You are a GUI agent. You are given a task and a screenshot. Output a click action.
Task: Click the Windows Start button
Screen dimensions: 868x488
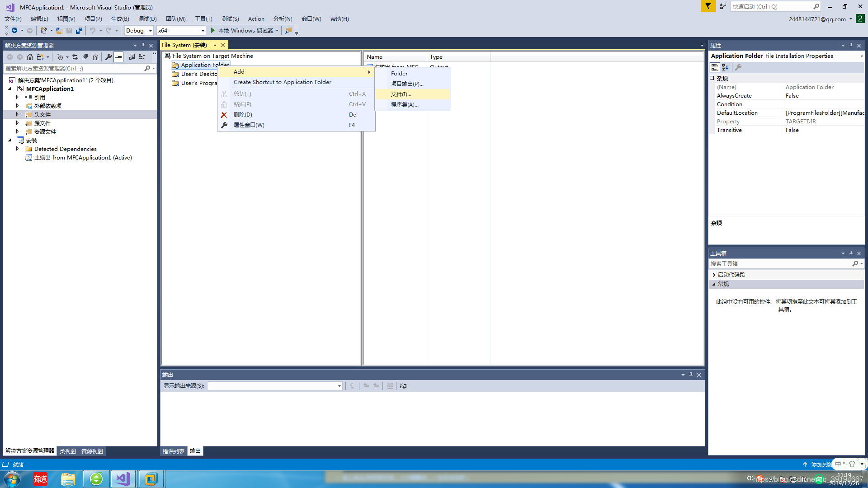[12, 479]
